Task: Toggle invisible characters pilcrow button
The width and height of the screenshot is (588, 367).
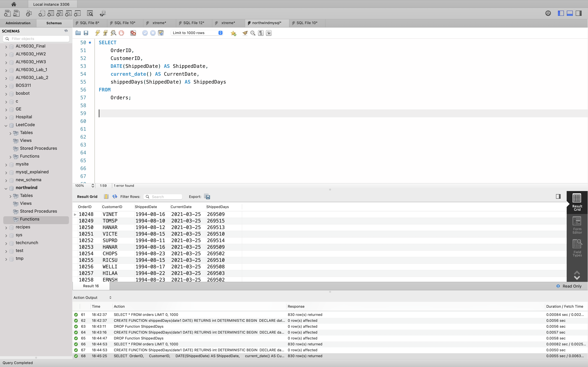Action: coord(261,33)
